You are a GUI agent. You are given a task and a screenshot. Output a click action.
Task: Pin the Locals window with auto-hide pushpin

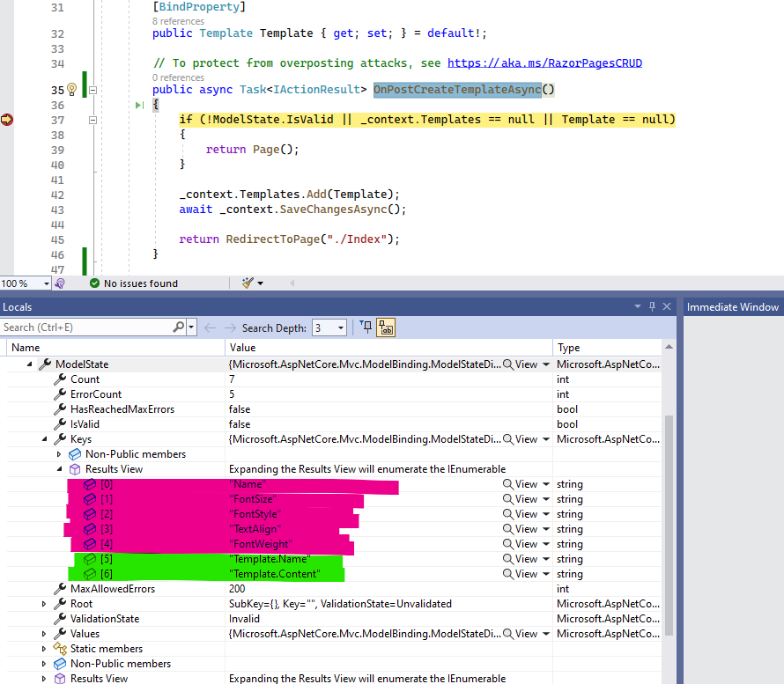tap(652, 306)
